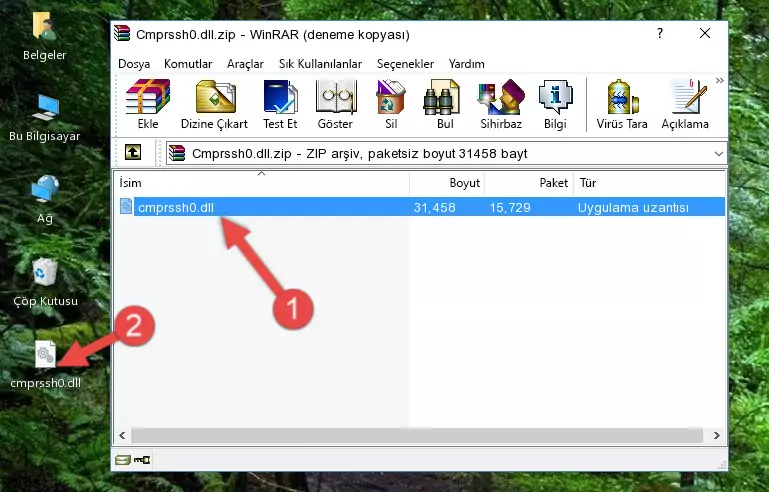Close the WinRAR window
This screenshot has height=492, width=769.
pos(705,33)
